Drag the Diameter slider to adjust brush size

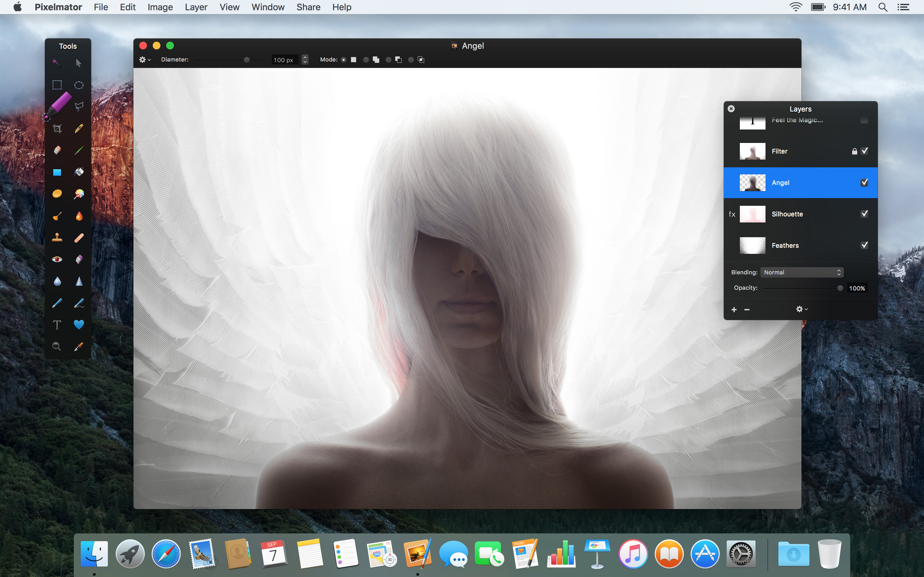[x=245, y=59]
